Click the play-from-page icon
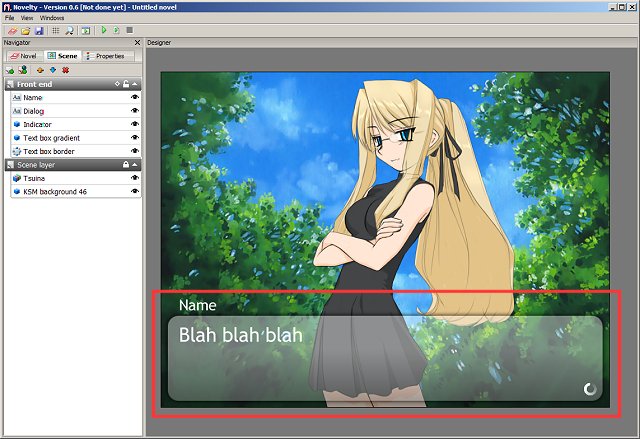 pyautogui.click(x=116, y=30)
